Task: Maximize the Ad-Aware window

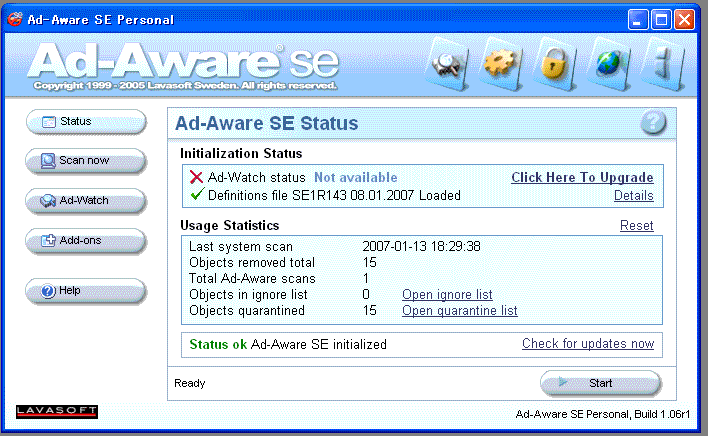Action: pos(661,20)
